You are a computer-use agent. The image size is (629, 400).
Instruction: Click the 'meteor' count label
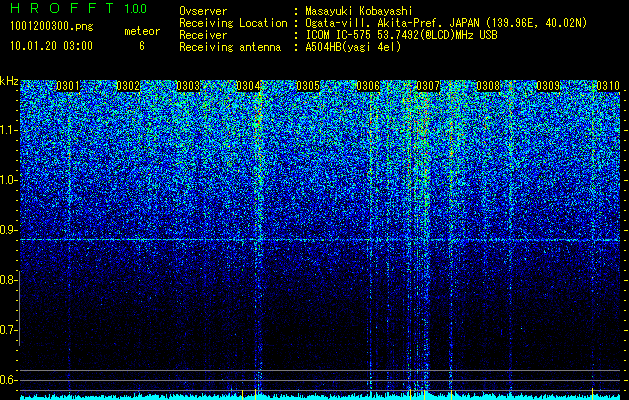[142, 31]
